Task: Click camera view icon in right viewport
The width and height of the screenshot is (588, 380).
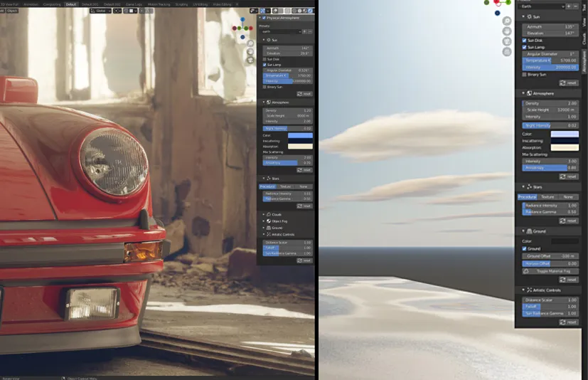Action: click(507, 41)
